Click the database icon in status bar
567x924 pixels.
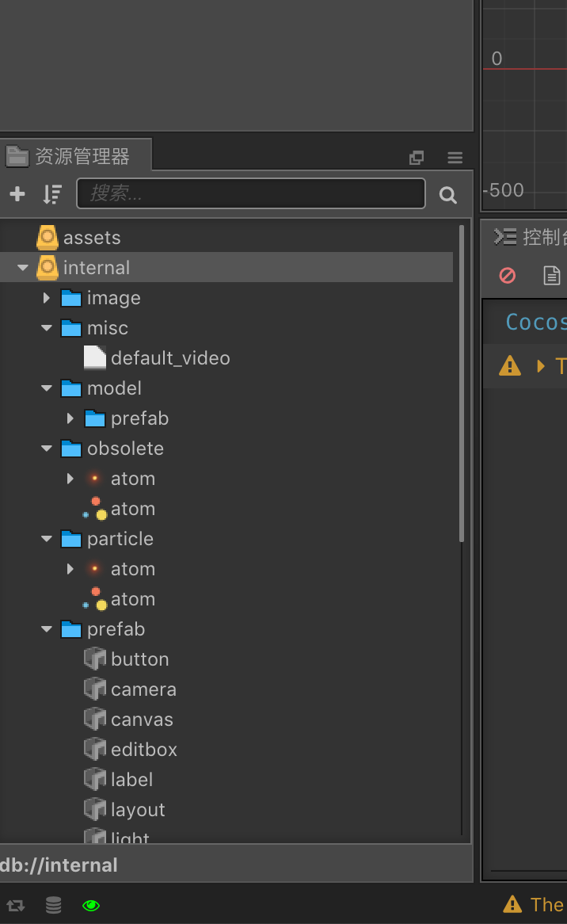53,905
